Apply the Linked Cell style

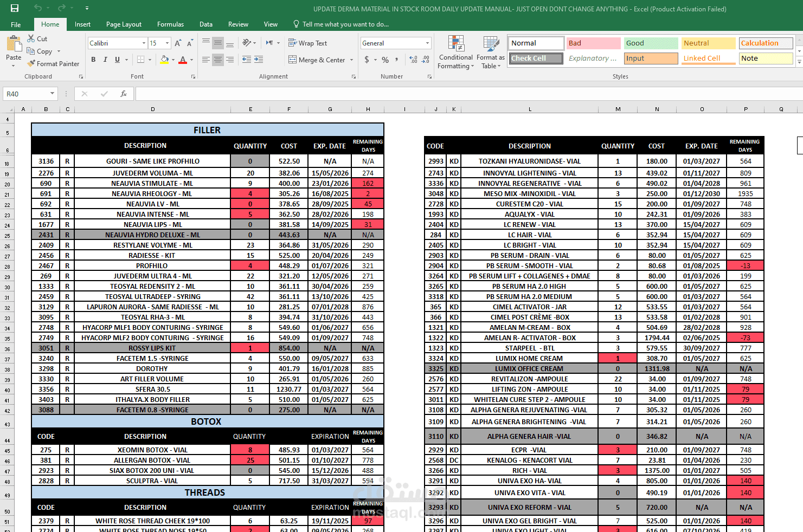[708, 59]
